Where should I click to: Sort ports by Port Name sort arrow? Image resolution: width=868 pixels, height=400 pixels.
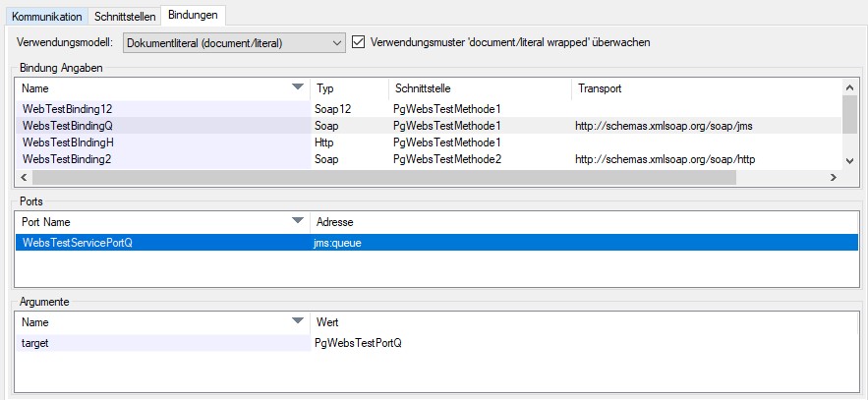click(298, 222)
